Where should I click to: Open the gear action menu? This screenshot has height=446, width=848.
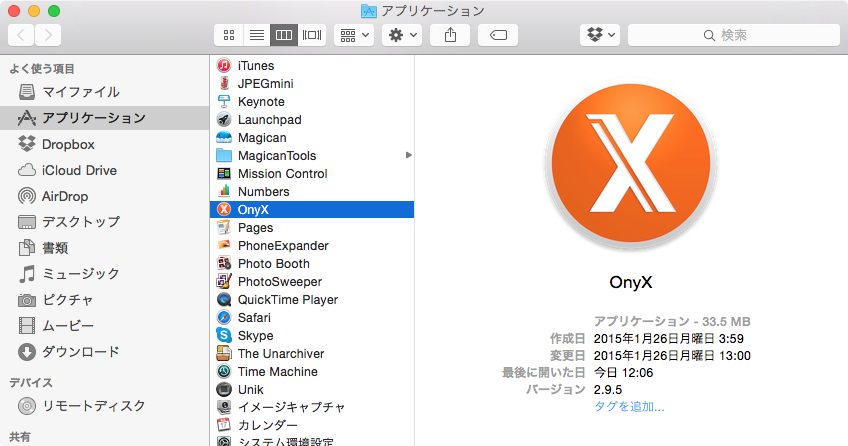[x=402, y=35]
